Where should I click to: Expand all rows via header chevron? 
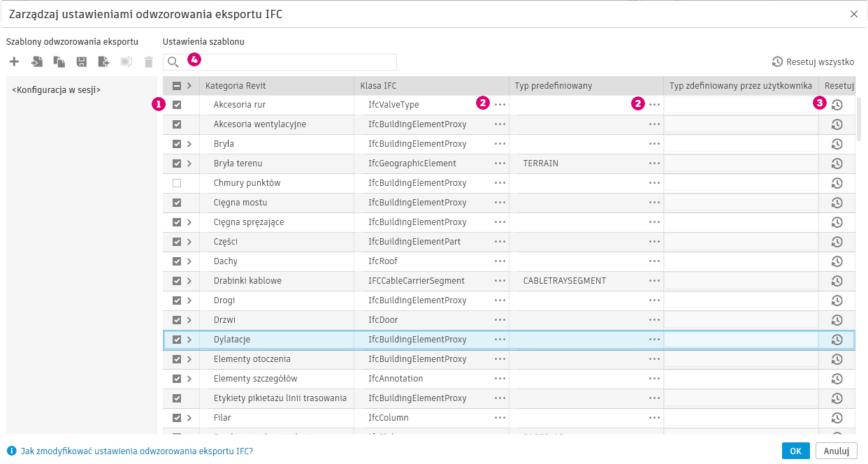pos(189,86)
